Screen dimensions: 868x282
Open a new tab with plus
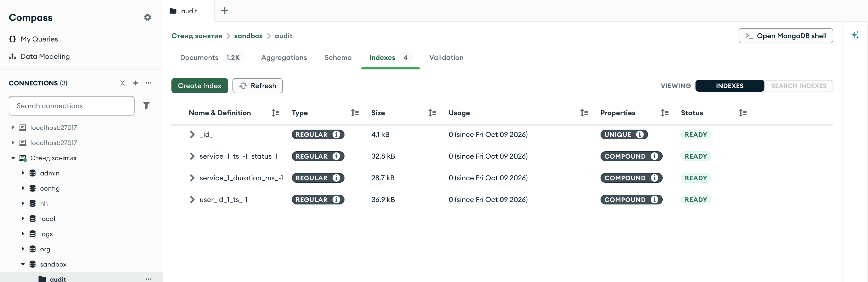[x=224, y=11]
